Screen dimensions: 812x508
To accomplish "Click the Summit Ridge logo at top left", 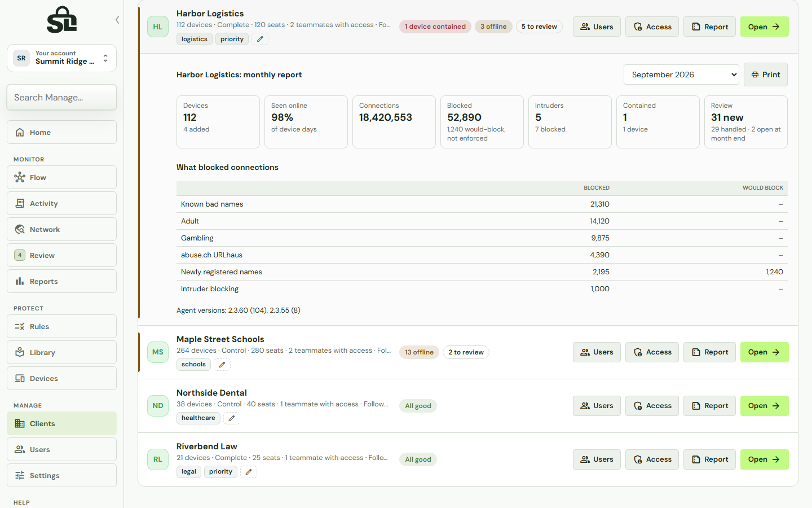I will coord(61,20).
